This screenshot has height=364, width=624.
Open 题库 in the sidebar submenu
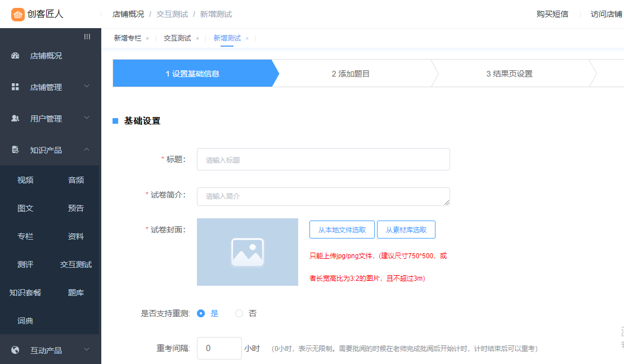coord(76,293)
